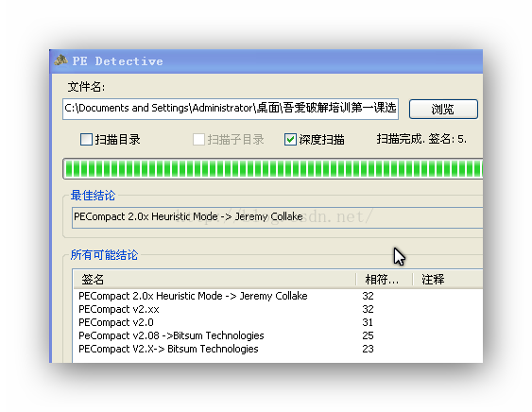532x412 pixels.
Task: Select row PECompact 2.0x Heuristic Mode
Action: pos(278,296)
